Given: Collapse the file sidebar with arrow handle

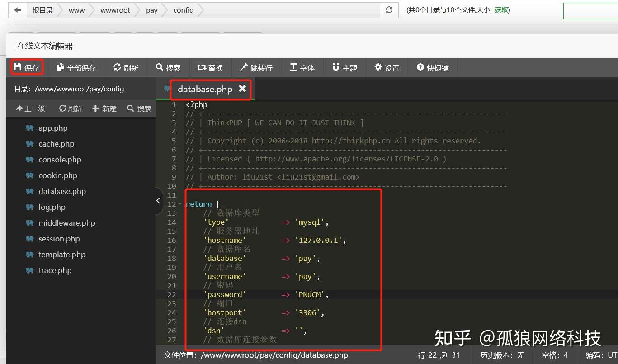Looking at the screenshot, I should click(158, 200).
